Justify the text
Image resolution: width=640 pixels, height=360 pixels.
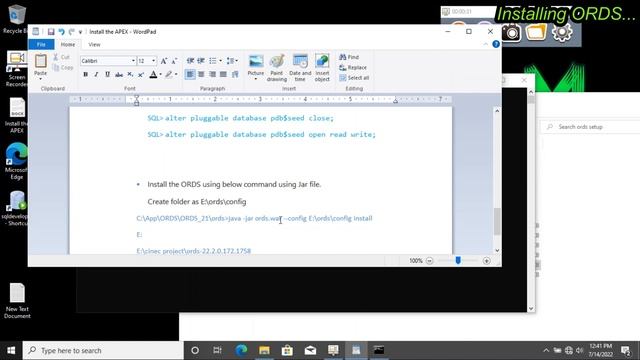coord(223,74)
